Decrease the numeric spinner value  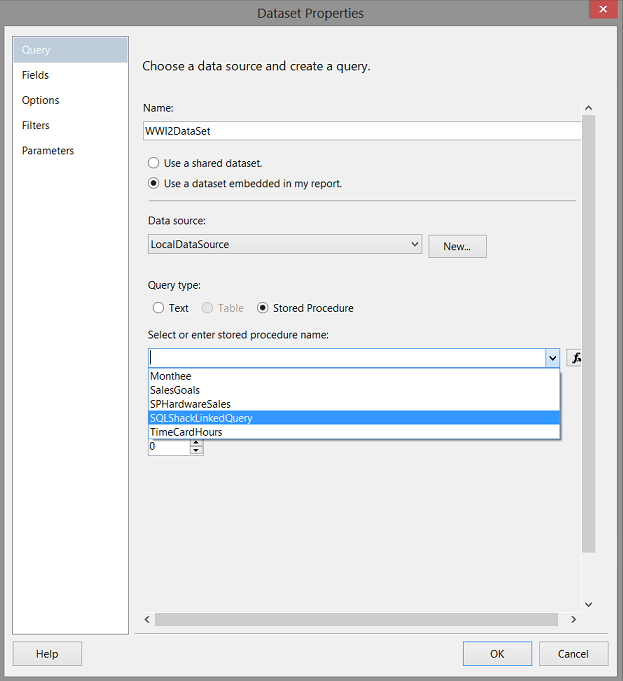pyautogui.click(x=196, y=451)
